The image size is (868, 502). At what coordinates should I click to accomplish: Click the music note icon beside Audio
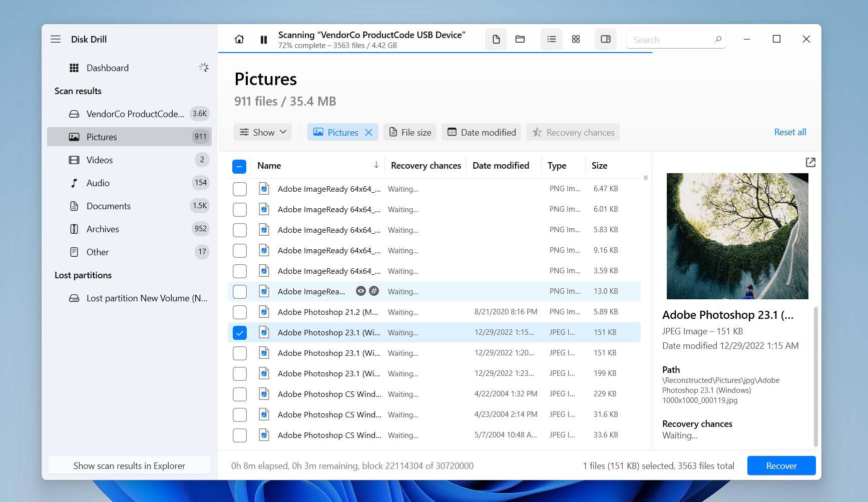74,183
